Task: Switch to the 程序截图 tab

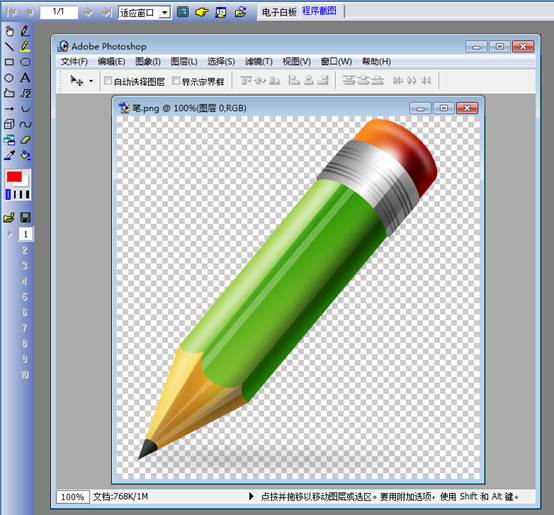Action: tap(319, 11)
